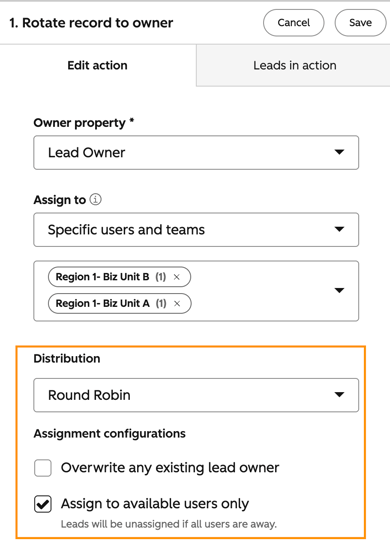Click the teams selector dropdown caret
This screenshot has width=390, height=552.
(339, 290)
